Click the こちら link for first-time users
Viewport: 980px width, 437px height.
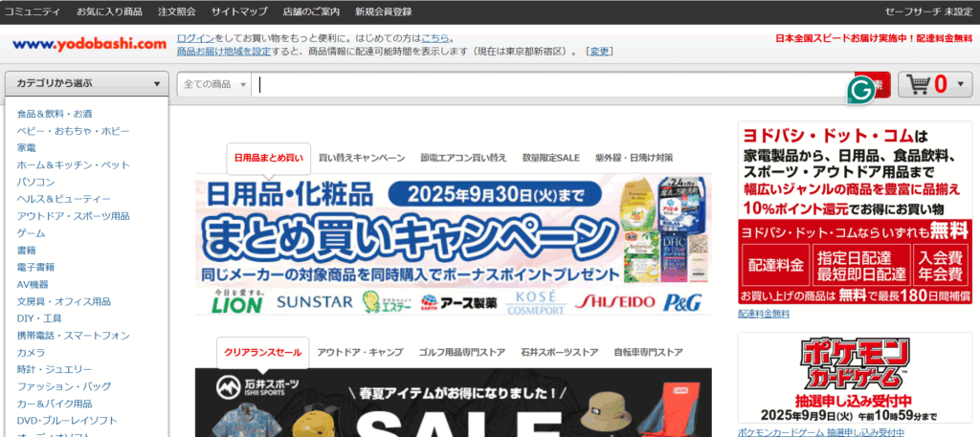coord(435,37)
